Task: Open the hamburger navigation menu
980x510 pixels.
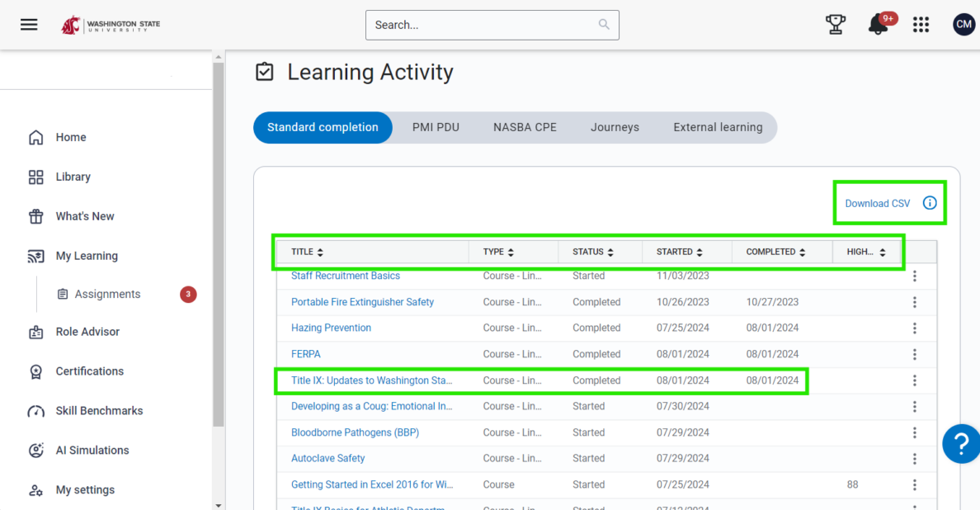Action: click(x=29, y=25)
